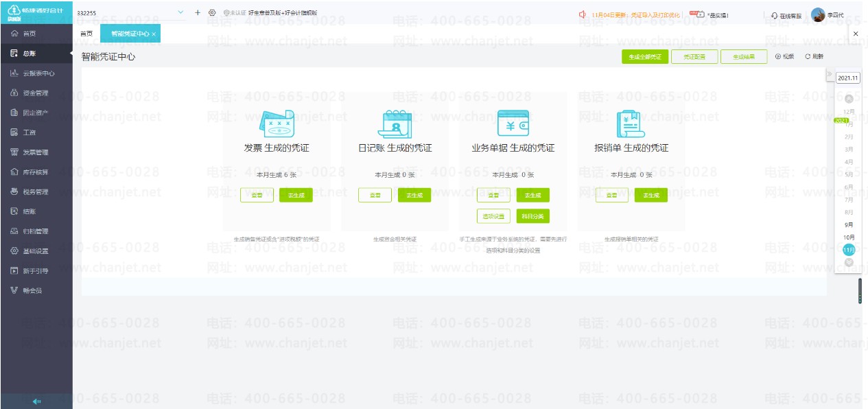
Task: Click 去生成 under the 日记账 card
Action: [414, 196]
